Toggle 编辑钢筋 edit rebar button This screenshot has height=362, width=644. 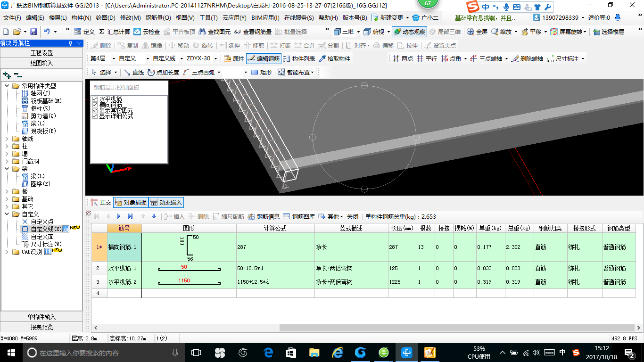[x=264, y=59]
